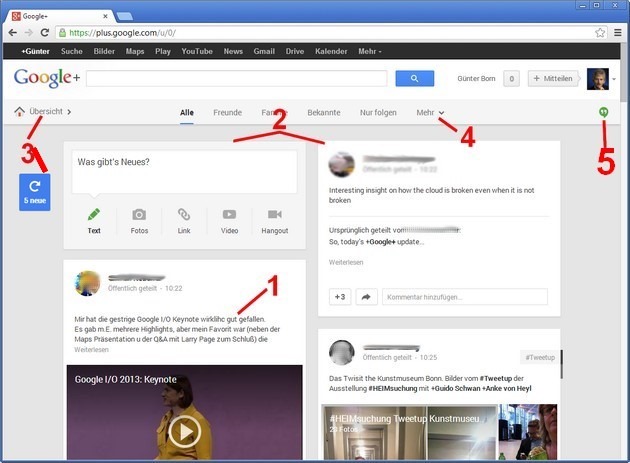Play the Google I/O 2013 Keynote video
This screenshot has width=630, height=463.
coord(185,430)
